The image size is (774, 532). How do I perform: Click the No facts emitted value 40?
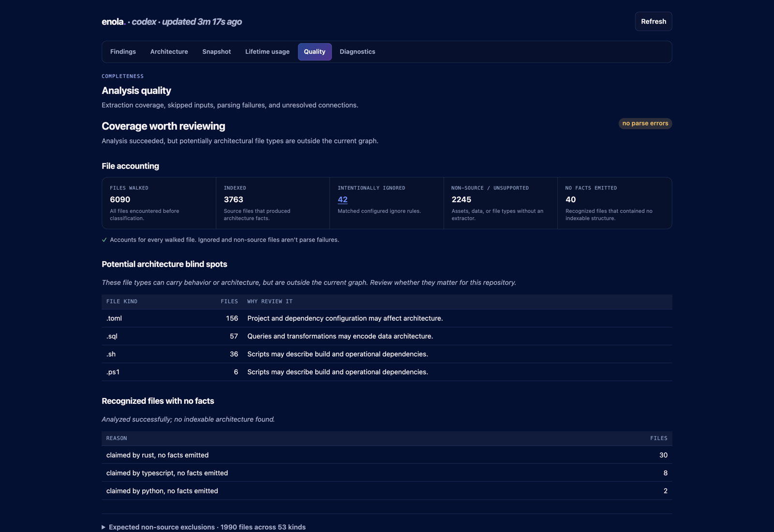(x=570, y=199)
